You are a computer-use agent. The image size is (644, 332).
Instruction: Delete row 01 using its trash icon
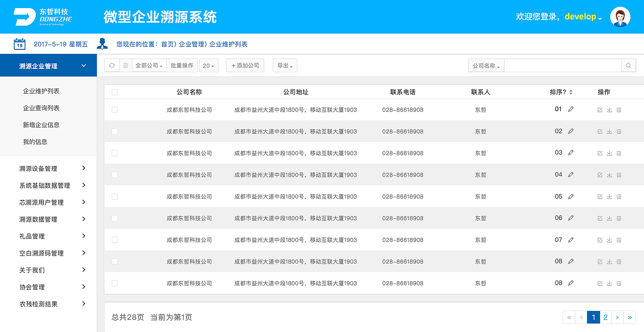(619, 110)
